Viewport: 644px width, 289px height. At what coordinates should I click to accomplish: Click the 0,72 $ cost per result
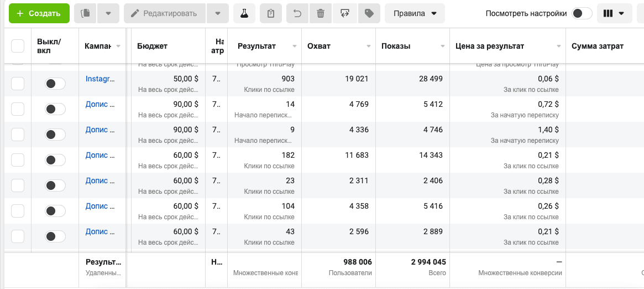(548, 104)
